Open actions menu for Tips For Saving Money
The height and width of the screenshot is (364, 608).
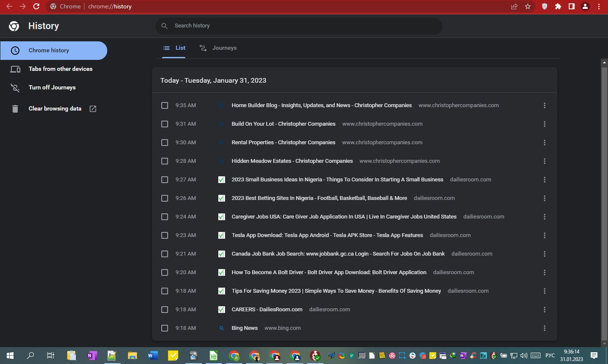coord(545,291)
